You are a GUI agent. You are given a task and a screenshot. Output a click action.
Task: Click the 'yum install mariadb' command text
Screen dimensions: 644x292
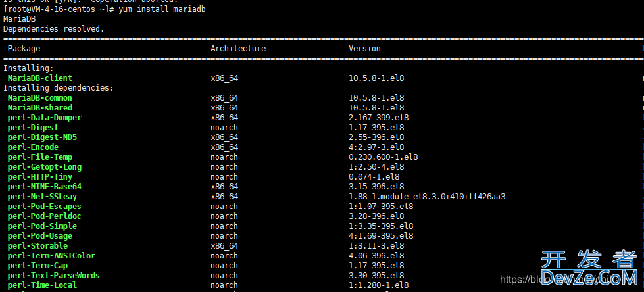(162, 9)
